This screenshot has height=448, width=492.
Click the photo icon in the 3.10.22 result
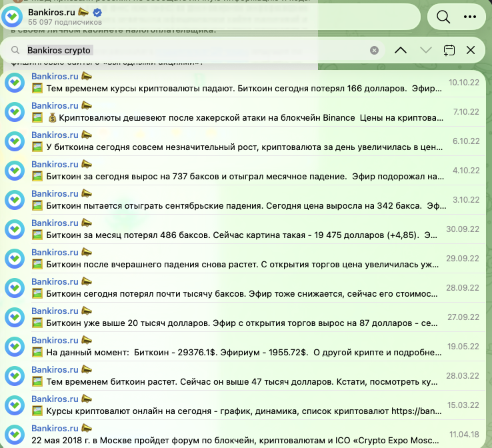point(37,205)
